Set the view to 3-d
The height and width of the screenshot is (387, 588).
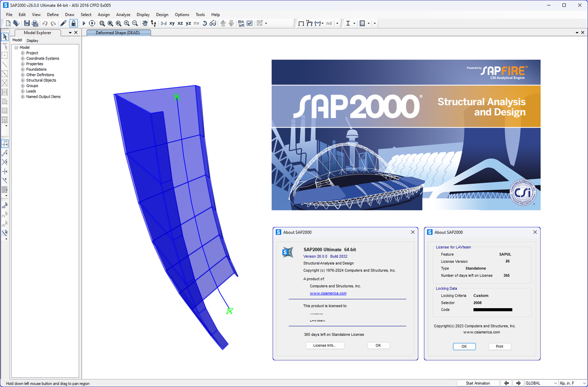coord(163,23)
